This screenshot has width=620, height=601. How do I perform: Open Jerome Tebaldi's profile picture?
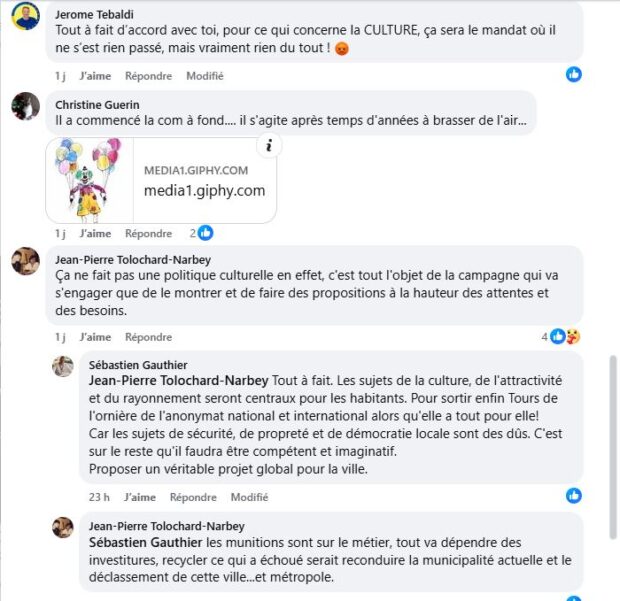point(26,16)
